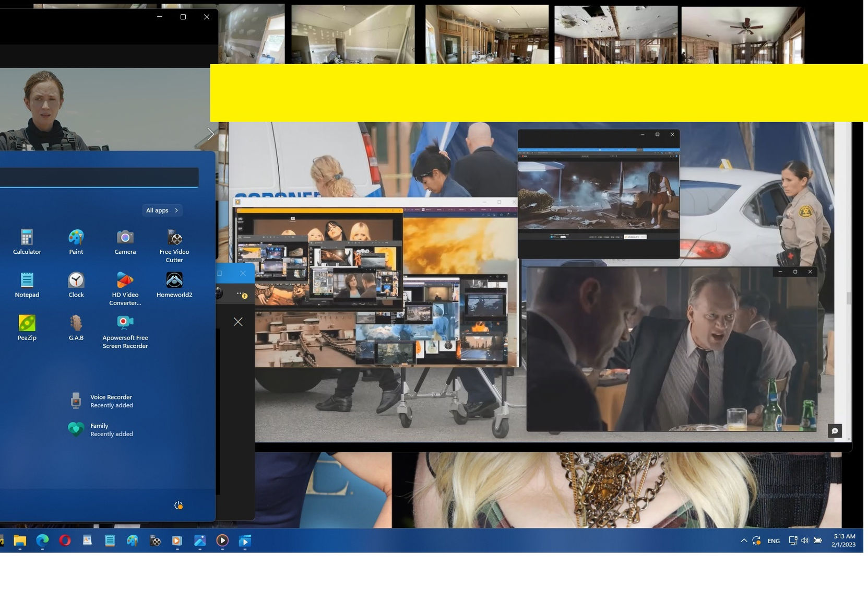This screenshot has height=610, width=868.
Task: Open the round play-button media player on taskbar
Action: coord(222,541)
